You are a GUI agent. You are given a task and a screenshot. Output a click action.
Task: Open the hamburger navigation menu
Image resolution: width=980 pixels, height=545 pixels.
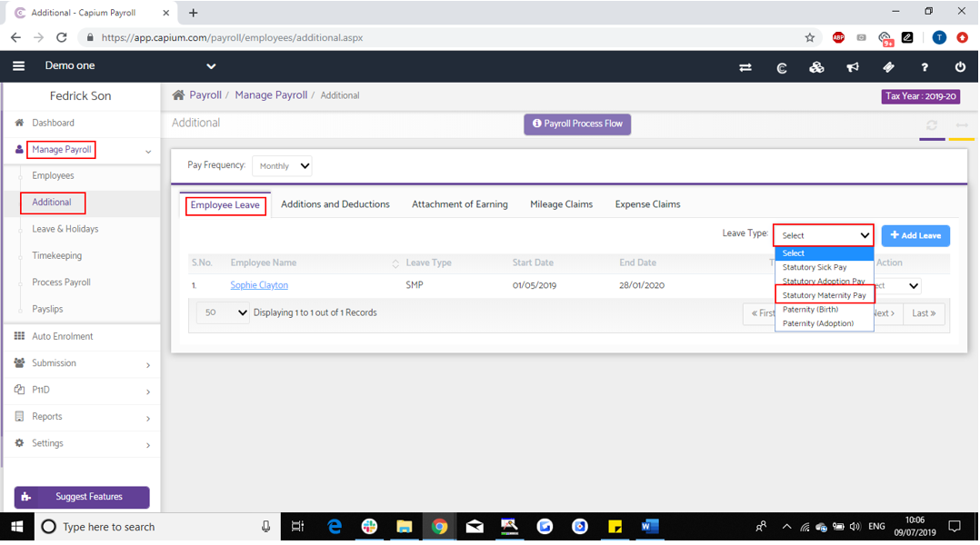19,65
